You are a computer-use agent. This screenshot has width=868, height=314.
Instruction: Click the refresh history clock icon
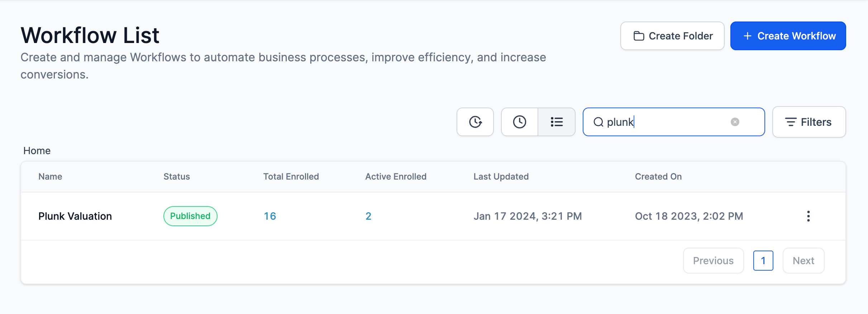coord(475,122)
